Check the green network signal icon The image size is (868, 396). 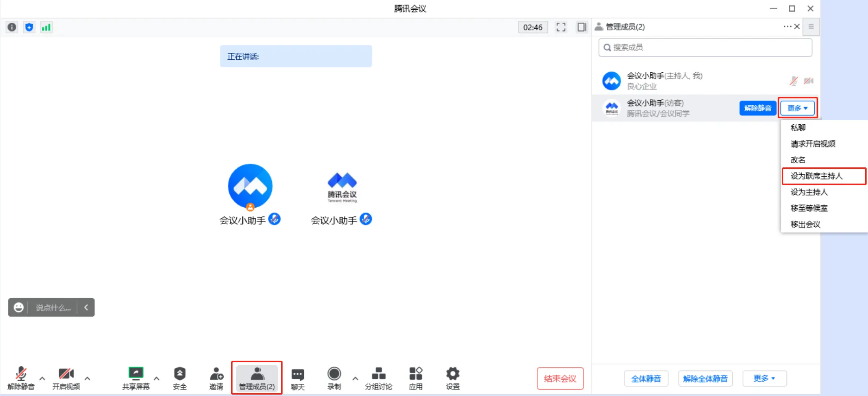pyautogui.click(x=46, y=27)
